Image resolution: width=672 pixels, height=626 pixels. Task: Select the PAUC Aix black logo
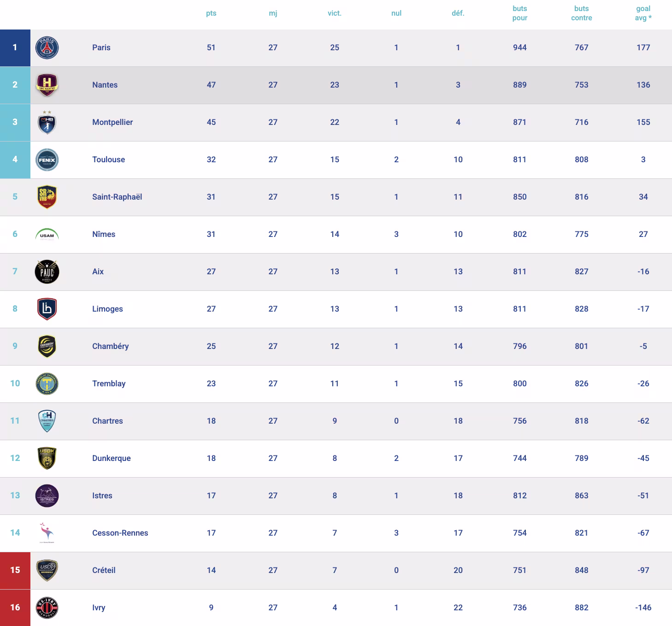coord(47,272)
